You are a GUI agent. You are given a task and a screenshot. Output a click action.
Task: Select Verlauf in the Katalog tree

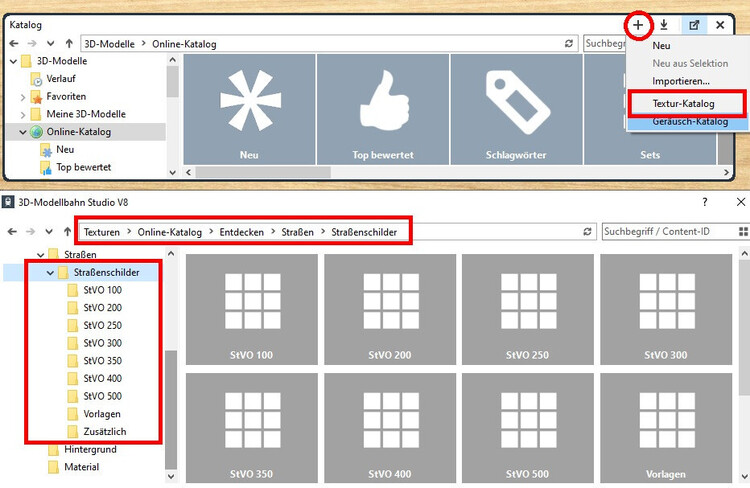tap(61, 78)
